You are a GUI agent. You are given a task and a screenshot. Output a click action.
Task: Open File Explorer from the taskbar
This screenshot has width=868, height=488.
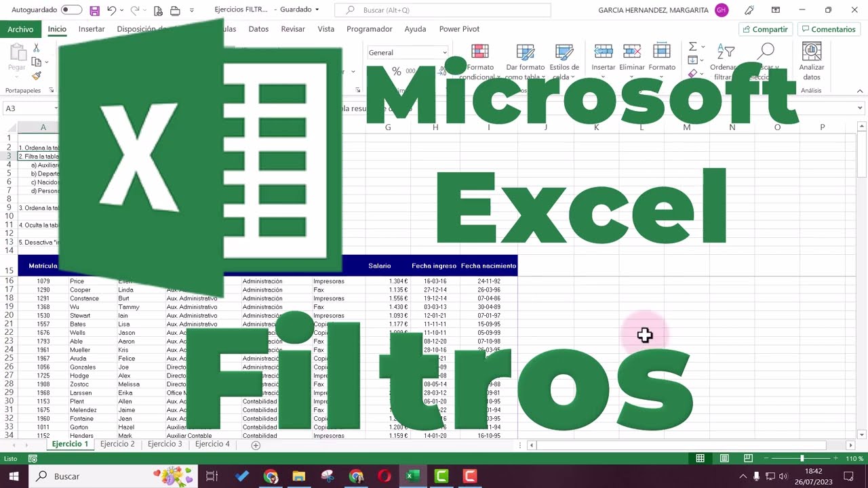[x=299, y=476]
